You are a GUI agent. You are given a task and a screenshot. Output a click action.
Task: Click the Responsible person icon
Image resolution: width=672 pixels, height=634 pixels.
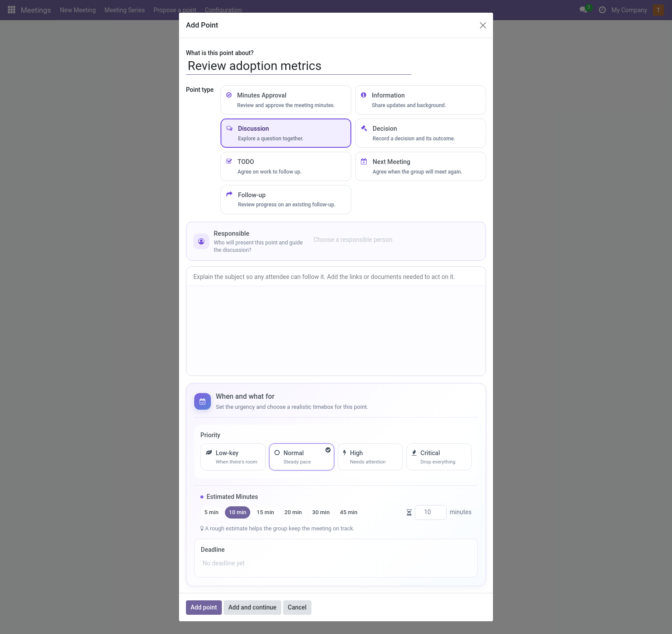[201, 241]
